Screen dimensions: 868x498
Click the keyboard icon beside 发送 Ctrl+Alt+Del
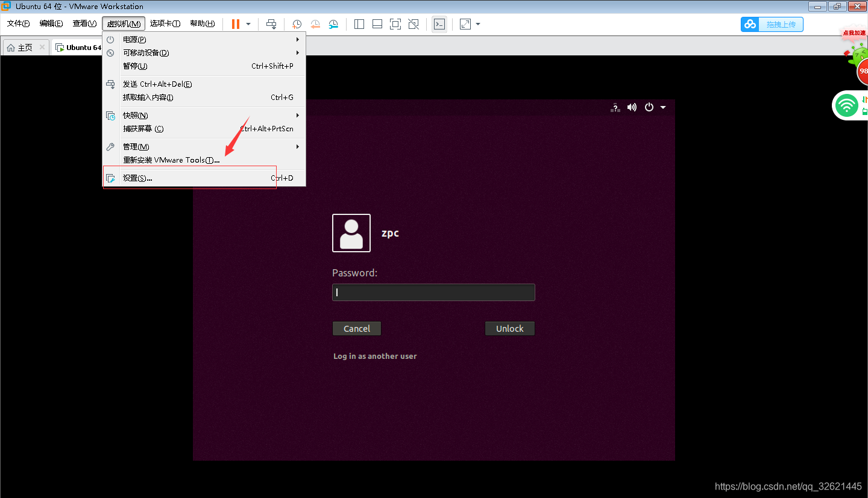point(110,84)
